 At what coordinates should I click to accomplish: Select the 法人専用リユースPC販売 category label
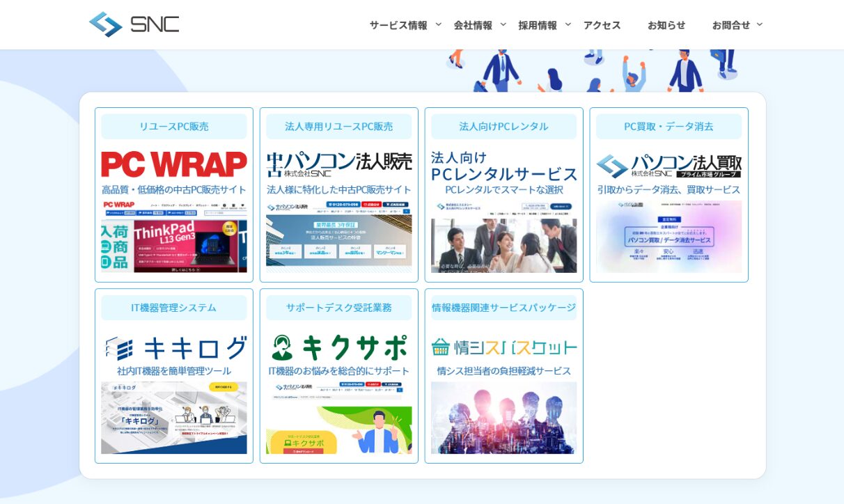339,127
